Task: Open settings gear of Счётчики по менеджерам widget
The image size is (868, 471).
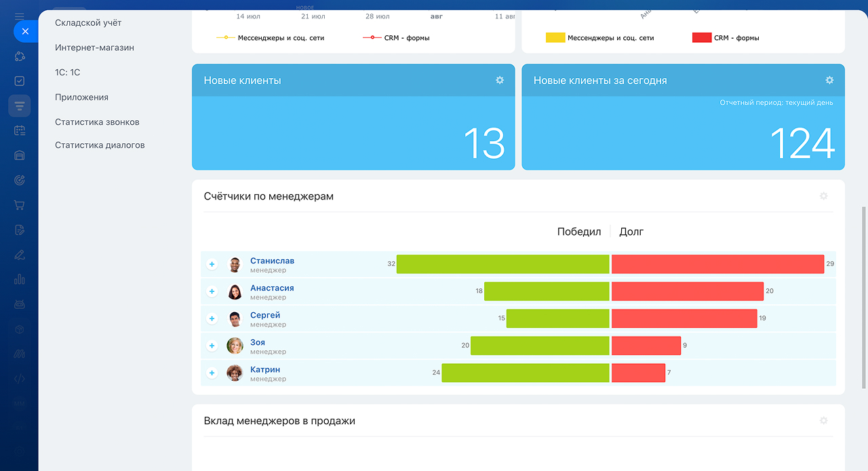Action: pyautogui.click(x=824, y=196)
